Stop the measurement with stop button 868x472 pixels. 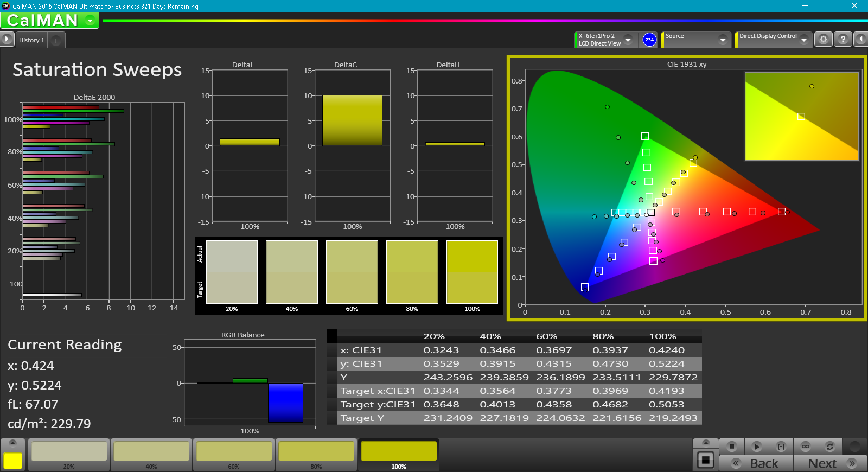click(731, 447)
